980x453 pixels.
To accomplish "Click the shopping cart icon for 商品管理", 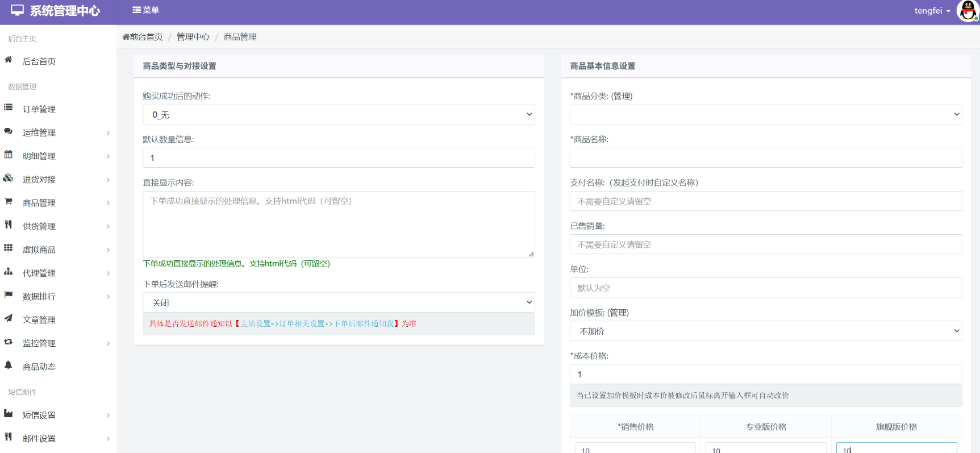I will pos(9,201).
